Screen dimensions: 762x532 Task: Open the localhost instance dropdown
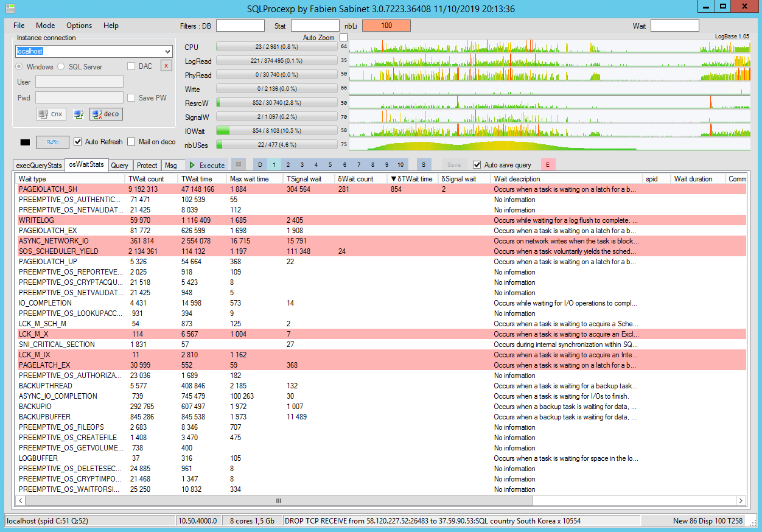pos(167,51)
